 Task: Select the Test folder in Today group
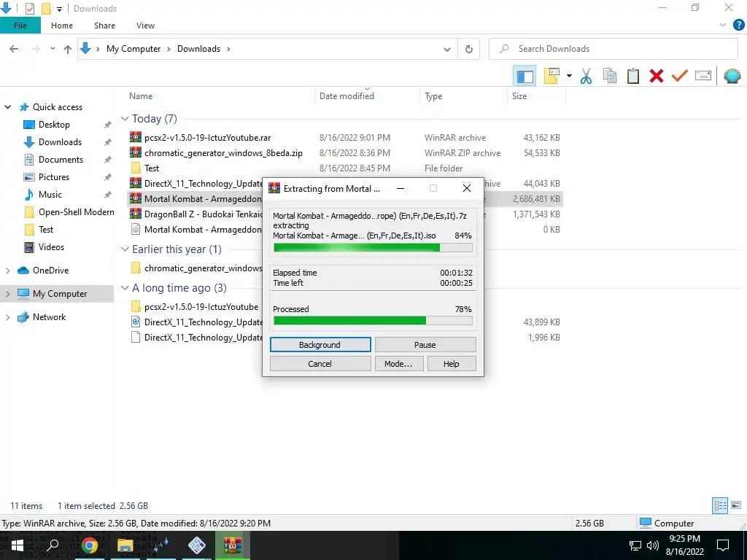[152, 168]
